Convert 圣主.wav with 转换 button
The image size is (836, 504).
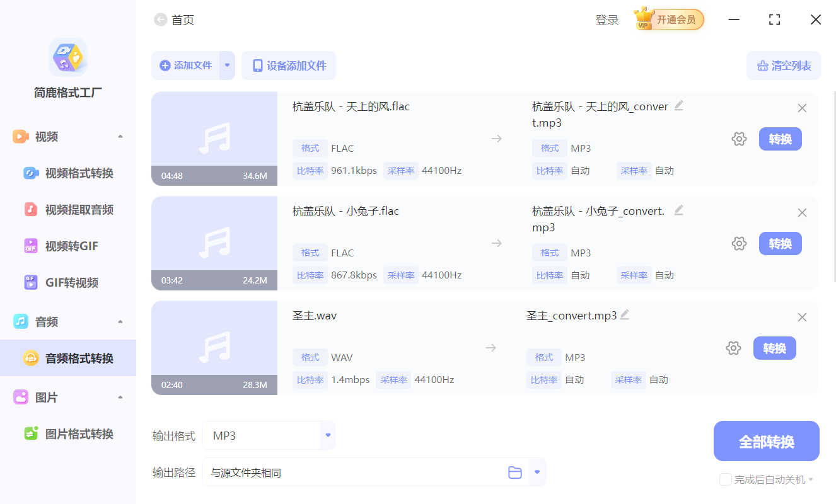(x=775, y=348)
